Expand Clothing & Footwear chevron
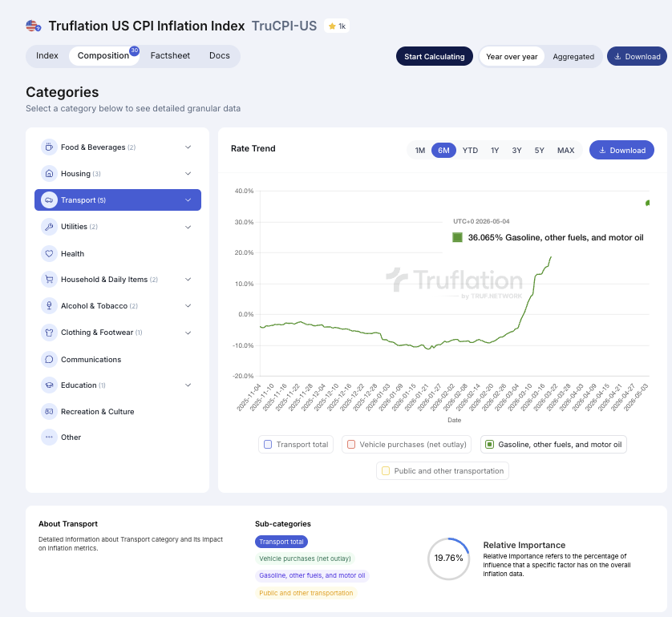The width and height of the screenshot is (672, 617). point(188,333)
